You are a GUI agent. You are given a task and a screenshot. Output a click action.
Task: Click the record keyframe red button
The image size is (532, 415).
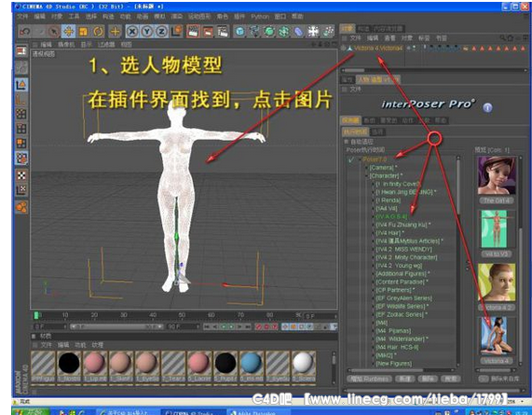pyautogui.click(x=258, y=326)
